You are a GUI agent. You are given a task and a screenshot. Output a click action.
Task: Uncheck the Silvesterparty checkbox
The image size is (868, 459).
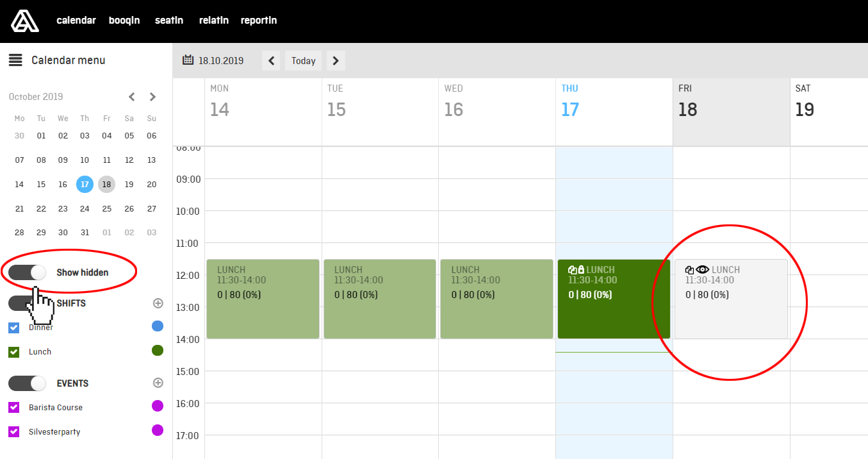pos(13,432)
